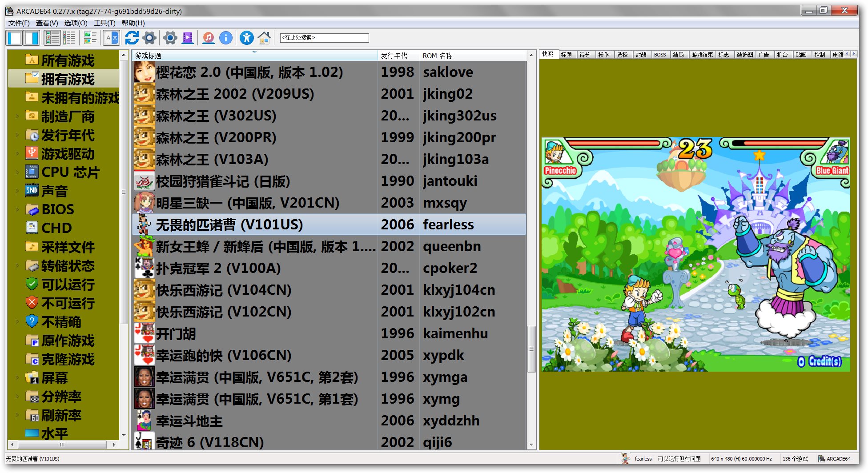Click the 明星三缺一 game icon

pos(144,203)
